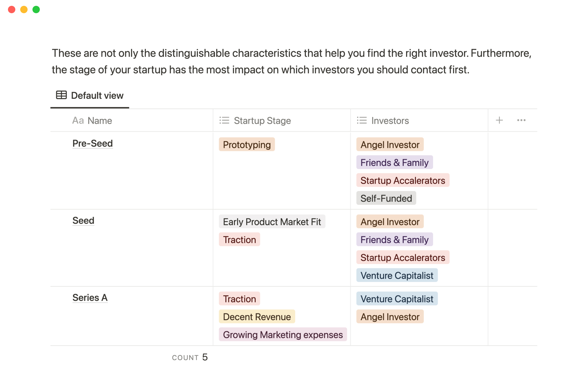Click the plus icon to add a column
Image resolution: width=588 pixels, height=368 pixels.
(499, 120)
